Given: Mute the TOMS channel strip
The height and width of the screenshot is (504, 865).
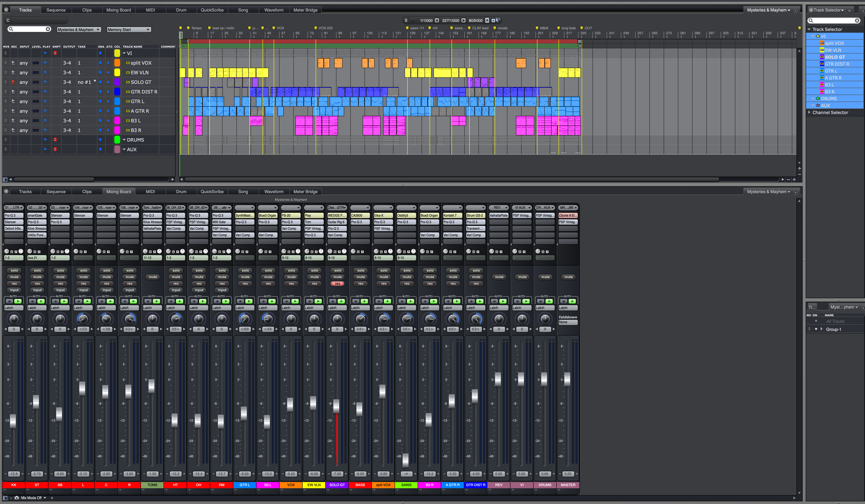Looking at the screenshot, I should coord(153,277).
